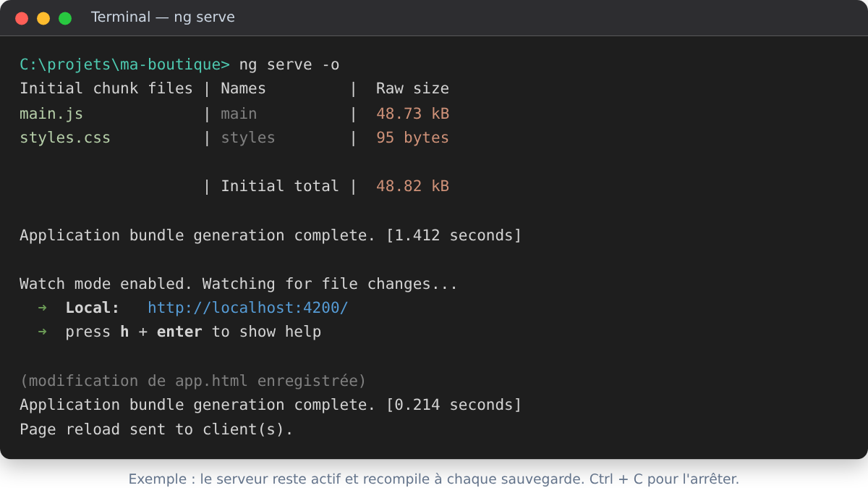Click the 95 bytes size value
868x488 pixels.
[x=412, y=138]
